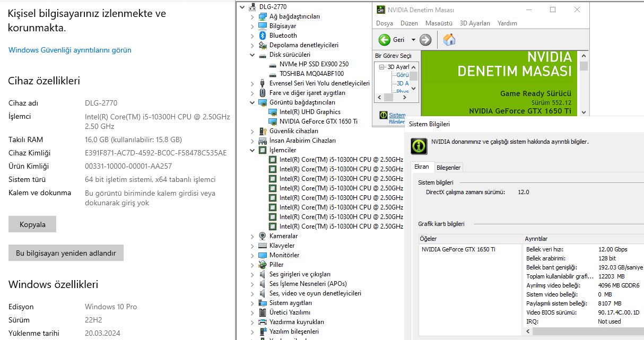Screen dimensions: 644x340
Task: Click the Depolama denetleyicileri icon
Action: (262, 45)
